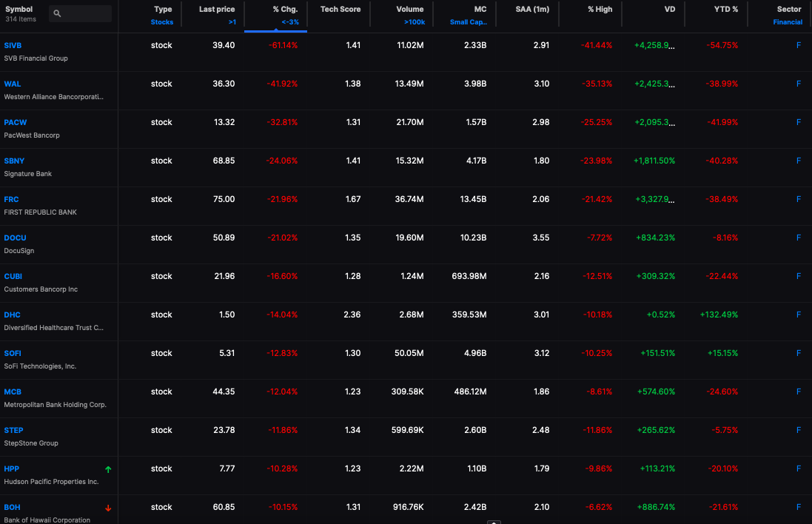This screenshot has height=524, width=812.
Task: Open the STEP ticker link
Action: pos(13,430)
